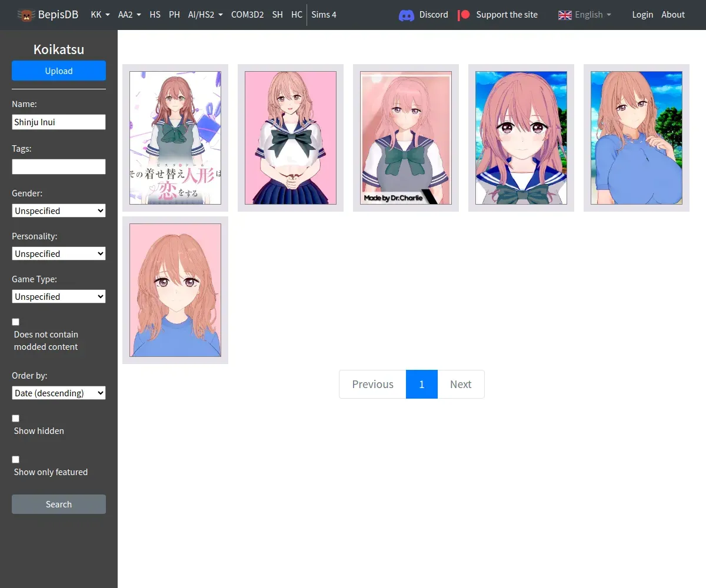
Task: Select page 1 in pagination
Action: [x=422, y=384]
